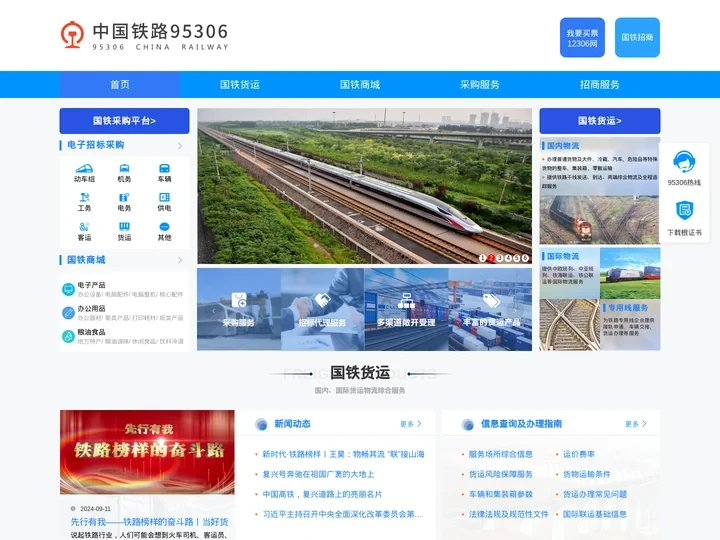Select the 工务 category icon
The image size is (720, 540).
pos(84,197)
